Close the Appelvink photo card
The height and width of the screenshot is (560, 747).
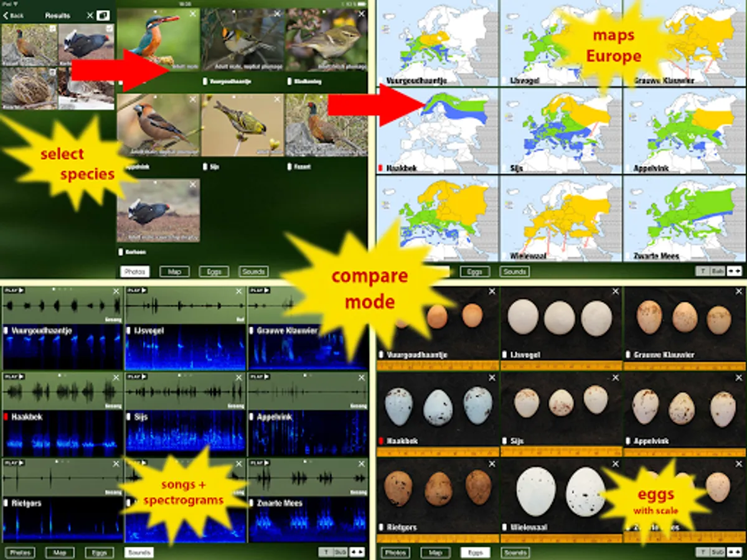coord(192,99)
